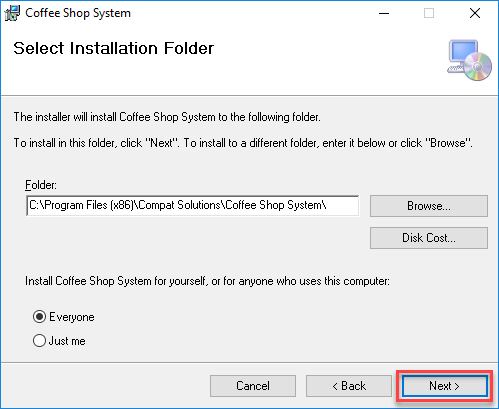Click the Folder: field label

click(41, 185)
